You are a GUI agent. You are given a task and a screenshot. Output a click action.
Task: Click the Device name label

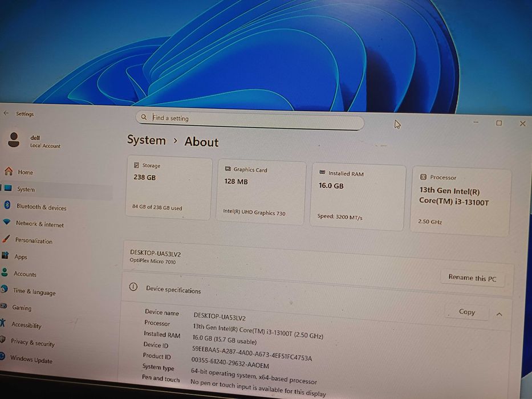coord(161,312)
